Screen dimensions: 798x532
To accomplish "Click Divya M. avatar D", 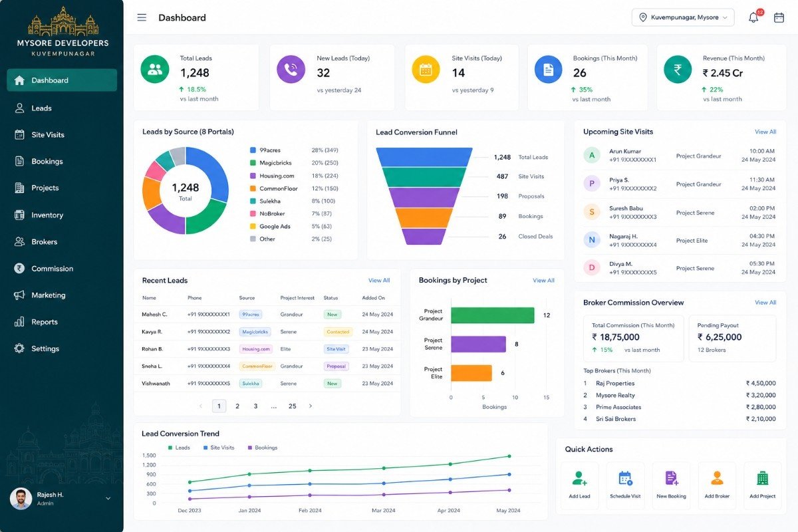I will 592,268.
